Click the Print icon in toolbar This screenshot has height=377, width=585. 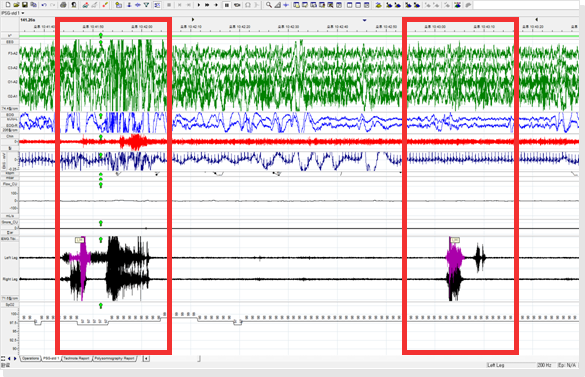(x=63, y=5)
